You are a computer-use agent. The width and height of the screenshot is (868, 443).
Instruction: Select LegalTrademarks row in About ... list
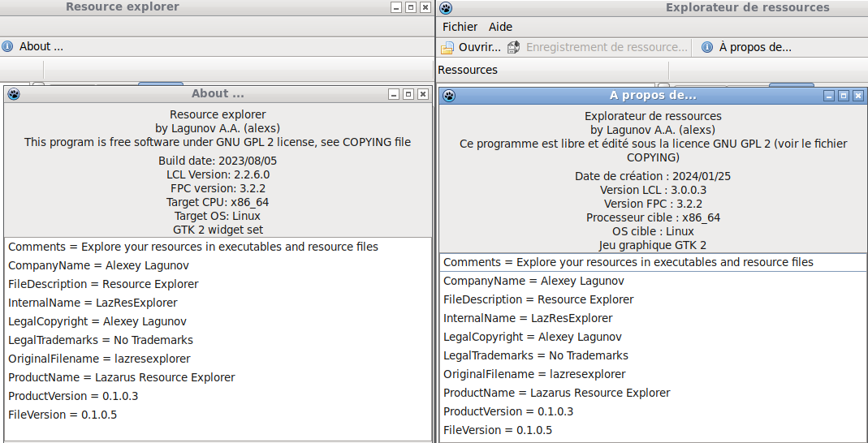coord(218,340)
